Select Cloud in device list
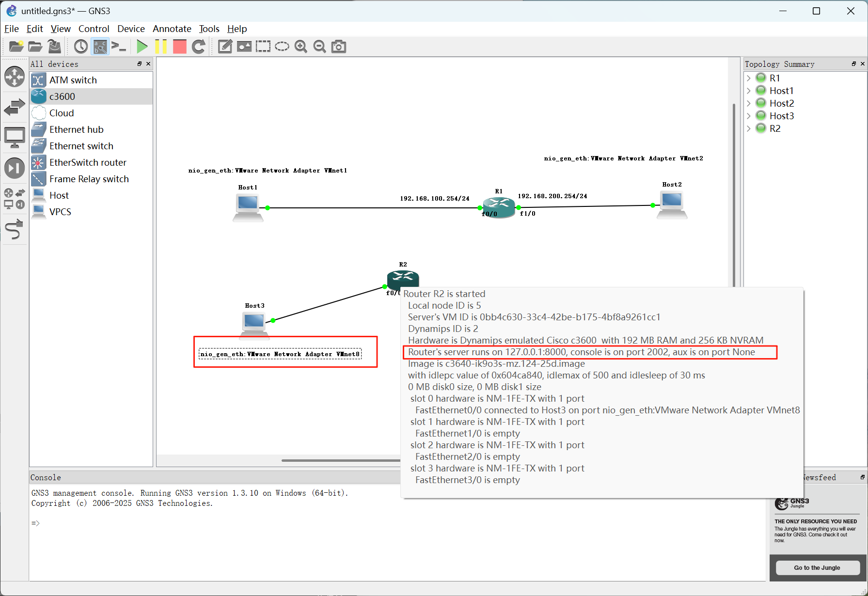 [91, 113]
